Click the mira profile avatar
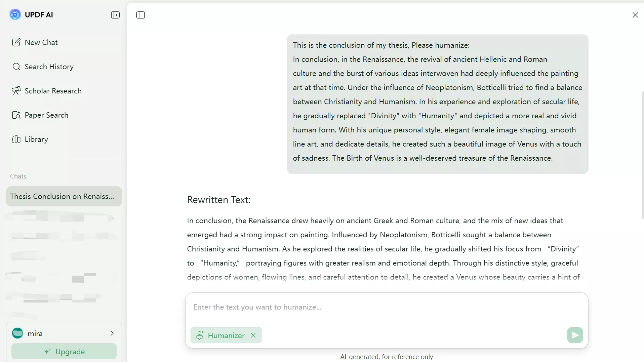 (x=17, y=333)
